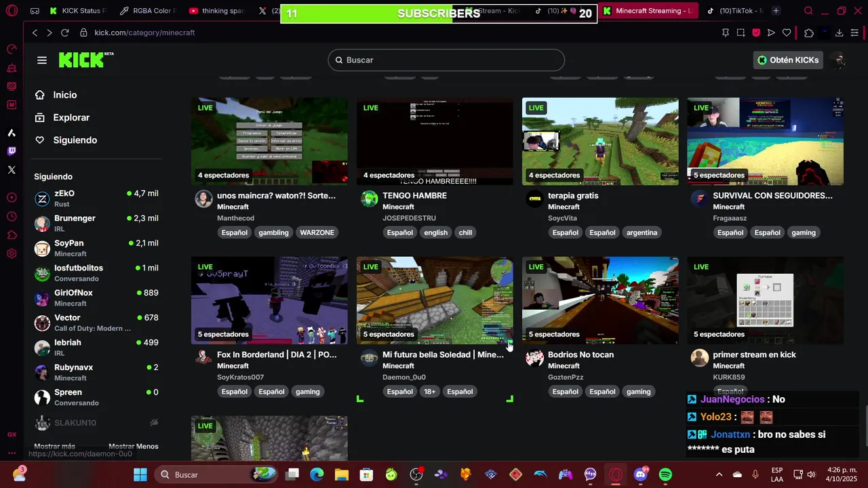The width and height of the screenshot is (868, 488).
Task: Click the gambling tag
Action: [x=273, y=232]
